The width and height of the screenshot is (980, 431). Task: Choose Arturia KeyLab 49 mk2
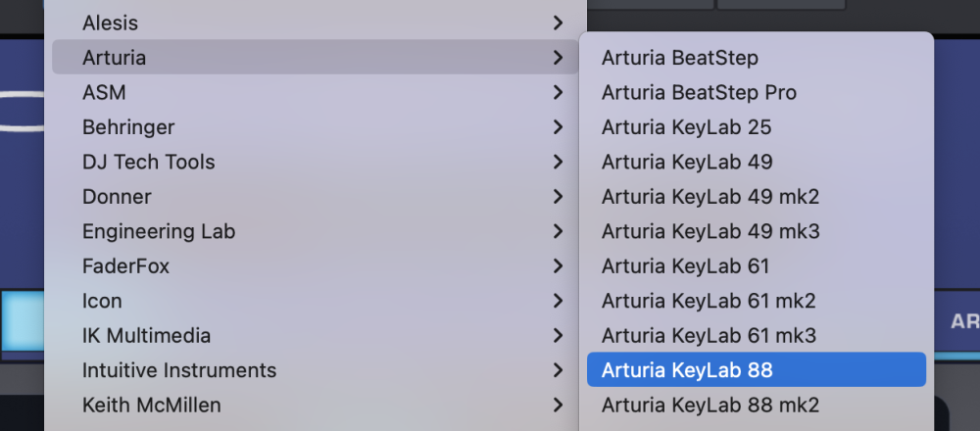(x=710, y=197)
